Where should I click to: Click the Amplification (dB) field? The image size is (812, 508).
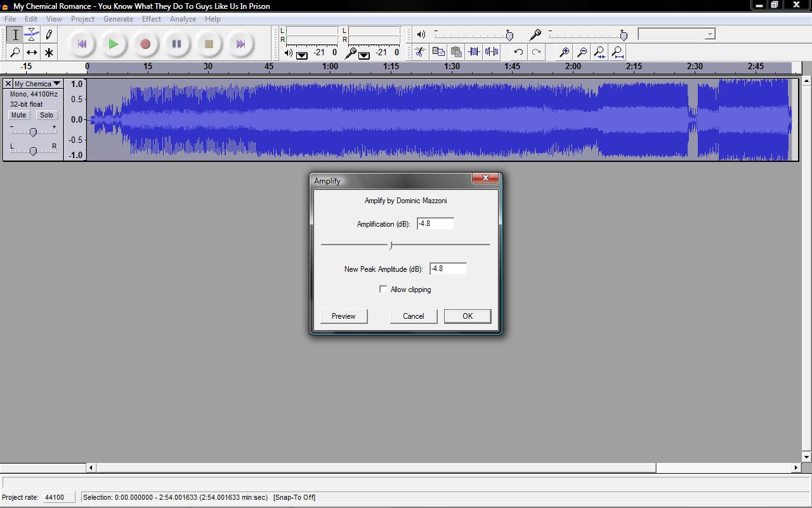(x=435, y=224)
